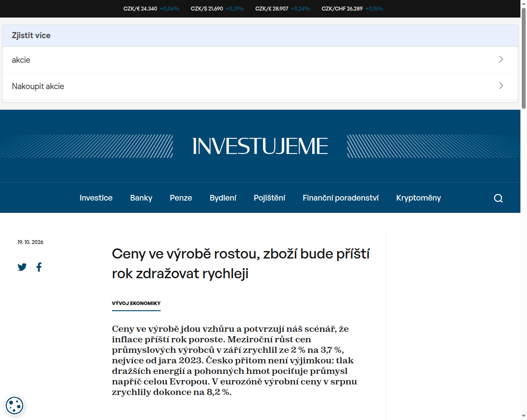This screenshot has height=420, width=527.
Task: Open the Bydlení navigation item
Action: point(223,198)
